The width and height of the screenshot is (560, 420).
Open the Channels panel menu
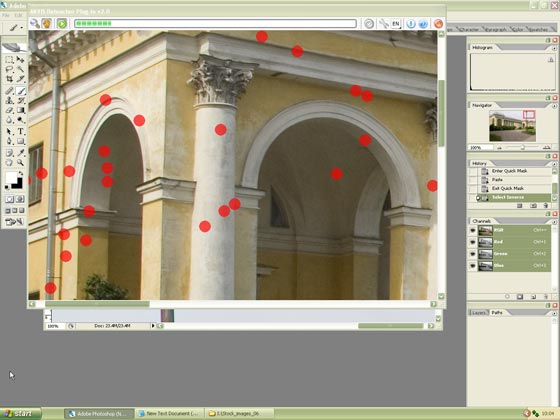click(554, 221)
